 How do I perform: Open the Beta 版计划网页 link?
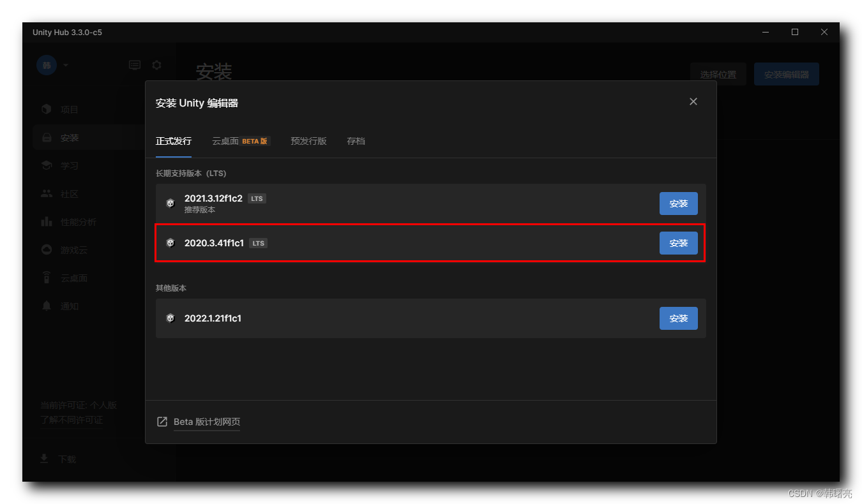(207, 422)
